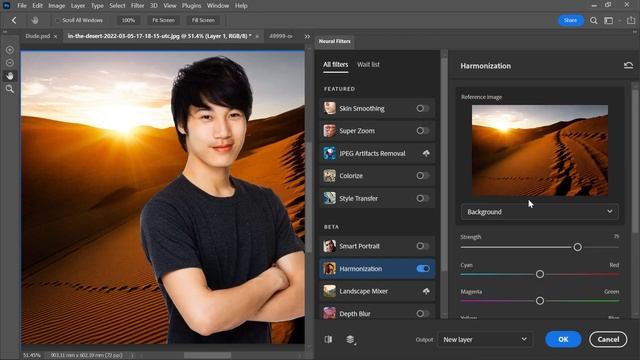Open the Layer menu

78,6
